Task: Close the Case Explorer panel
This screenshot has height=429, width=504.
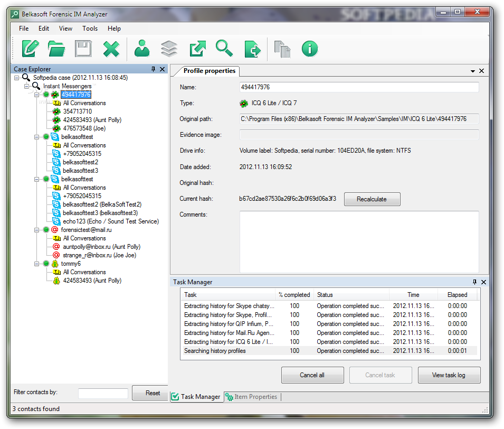Action: 163,69
